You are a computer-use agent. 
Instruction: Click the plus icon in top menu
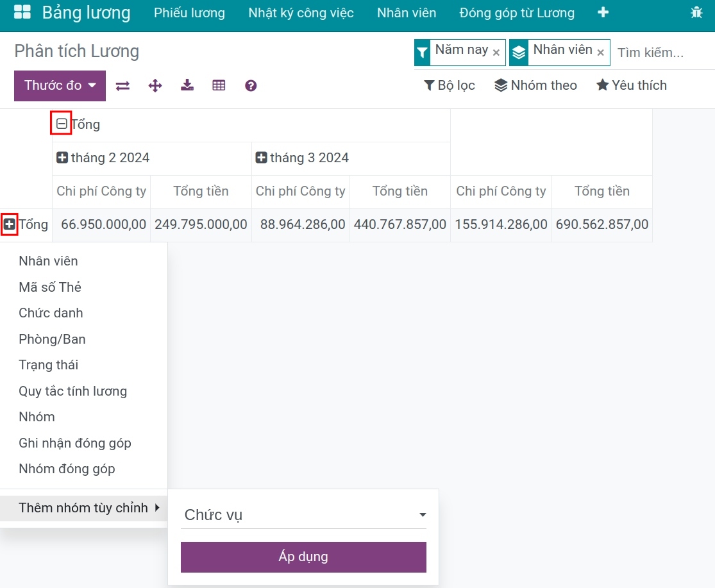coord(603,13)
